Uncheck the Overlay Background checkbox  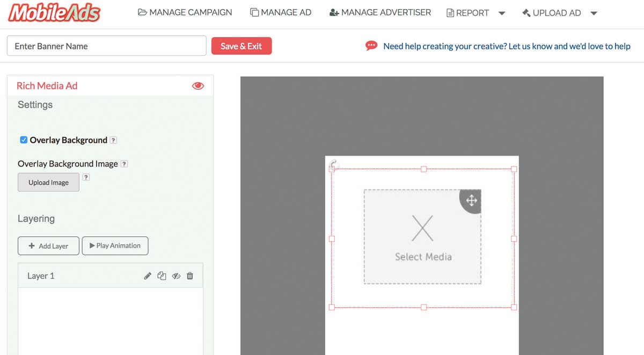pos(24,140)
